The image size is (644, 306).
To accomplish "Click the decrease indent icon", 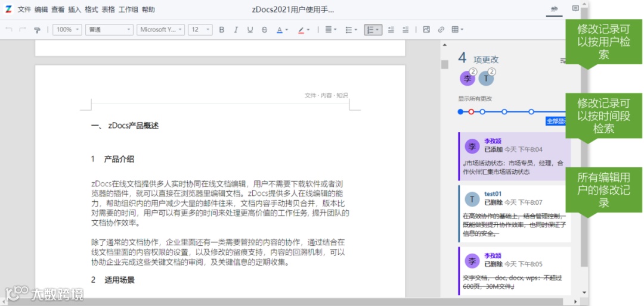I will point(391,30).
